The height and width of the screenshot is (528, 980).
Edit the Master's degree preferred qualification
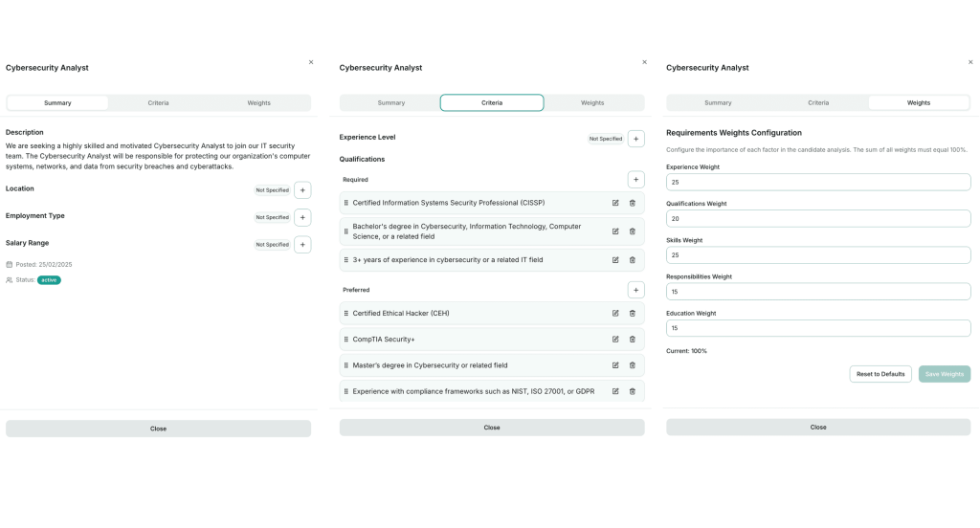pos(615,364)
